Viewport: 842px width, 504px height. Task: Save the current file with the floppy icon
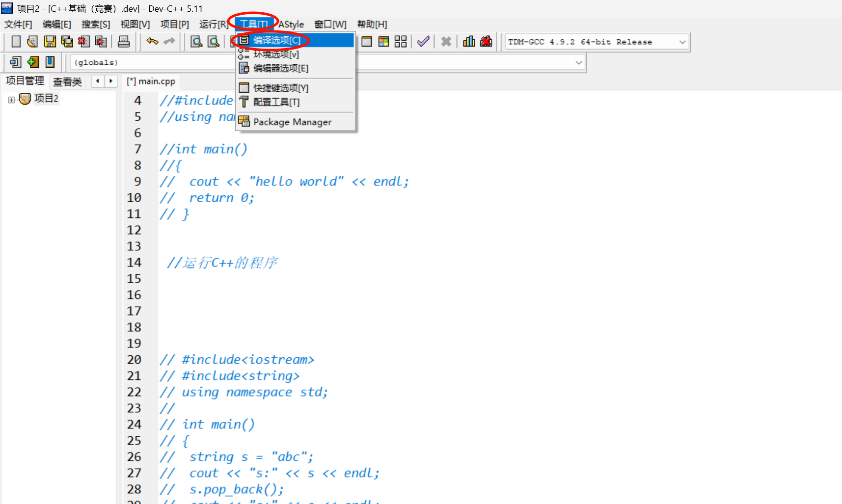[x=50, y=42]
